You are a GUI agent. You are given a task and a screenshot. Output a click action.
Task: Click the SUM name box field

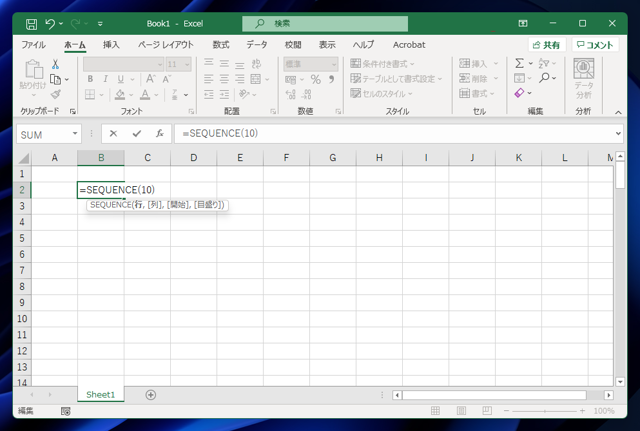pos(49,134)
